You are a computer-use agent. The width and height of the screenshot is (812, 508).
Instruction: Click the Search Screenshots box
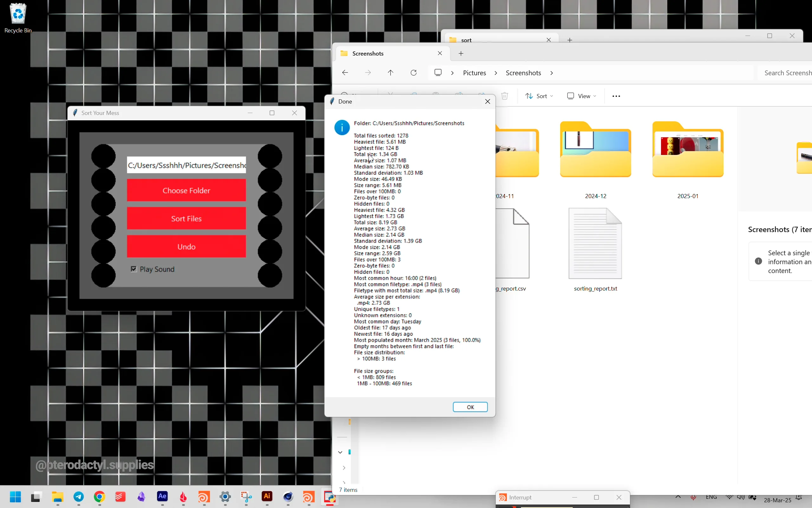click(x=785, y=73)
